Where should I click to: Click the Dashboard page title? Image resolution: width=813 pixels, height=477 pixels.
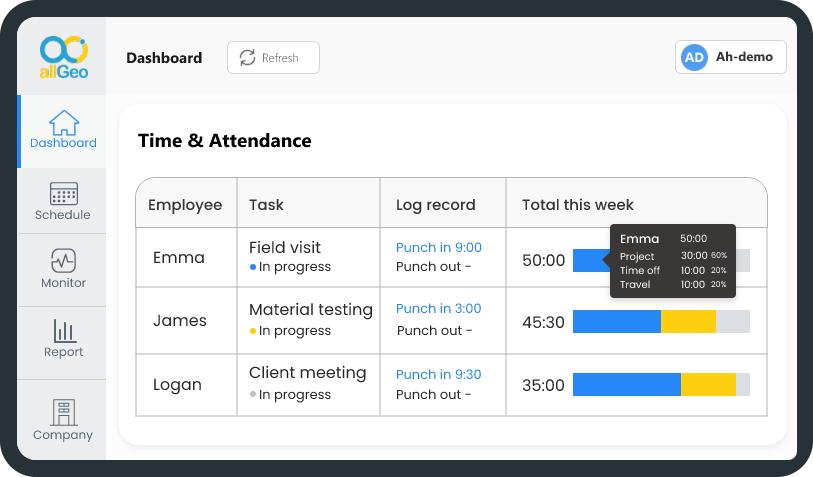point(164,58)
